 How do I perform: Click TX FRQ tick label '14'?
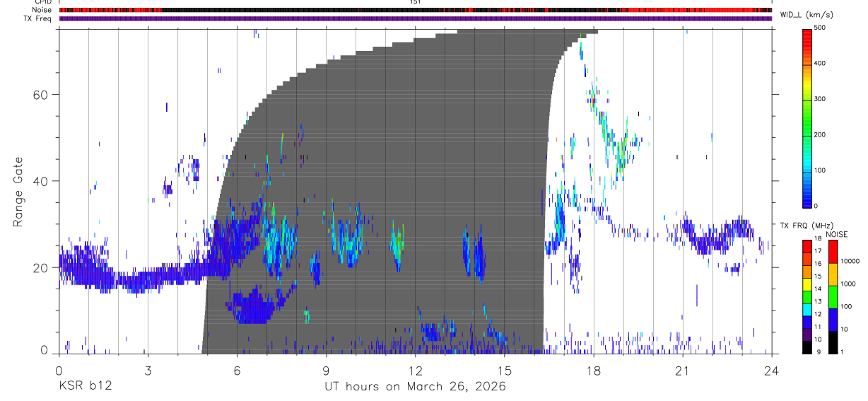click(819, 289)
